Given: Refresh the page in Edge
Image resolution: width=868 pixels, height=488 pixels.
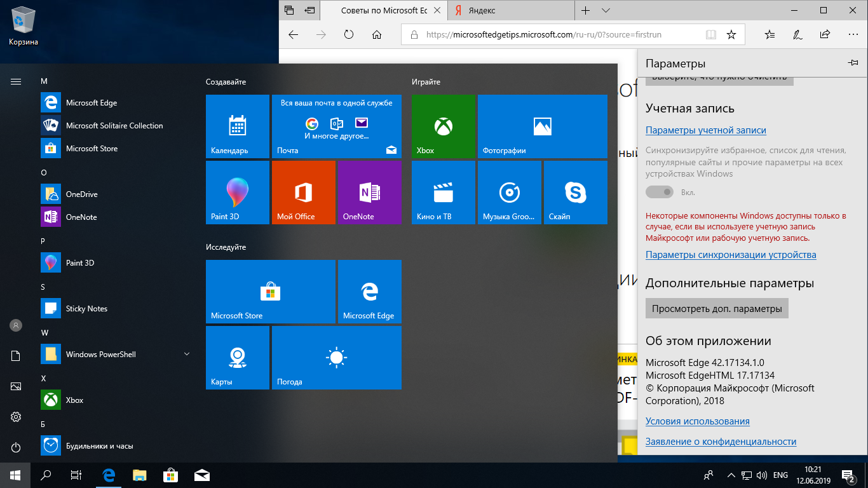Looking at the screenshot, I should (x=349, y=35).
